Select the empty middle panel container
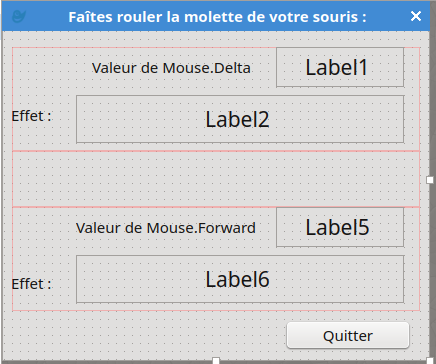Image resolution: width=436 pixels, height=364 pixels. (216, 179)
